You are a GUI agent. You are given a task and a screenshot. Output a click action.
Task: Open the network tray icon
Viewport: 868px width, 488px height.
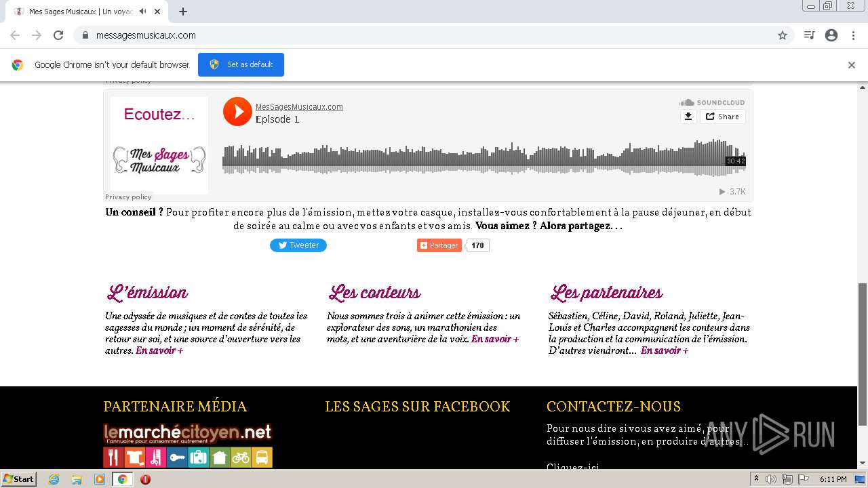pos(787,479)
